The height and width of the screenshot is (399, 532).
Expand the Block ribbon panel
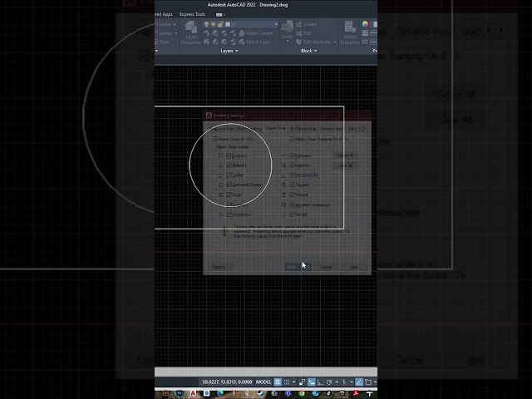308,51
